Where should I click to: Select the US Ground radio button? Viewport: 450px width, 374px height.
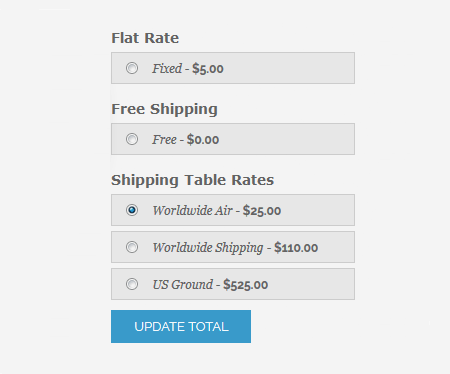132,284
